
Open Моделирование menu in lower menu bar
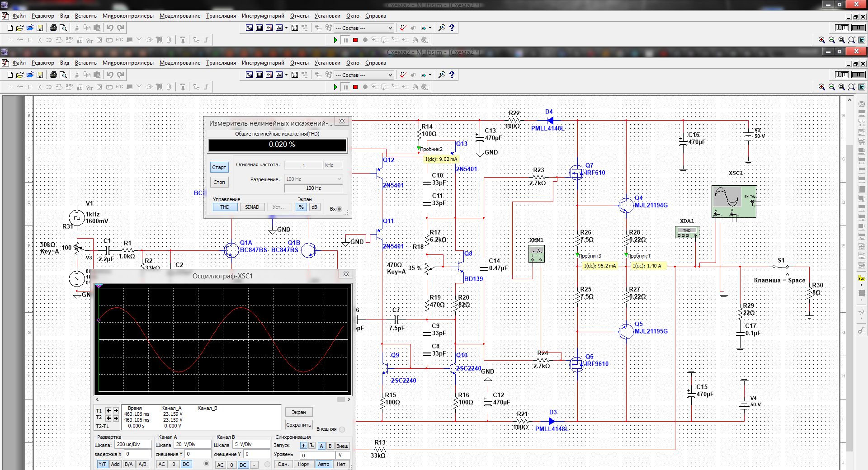[179, 63]
